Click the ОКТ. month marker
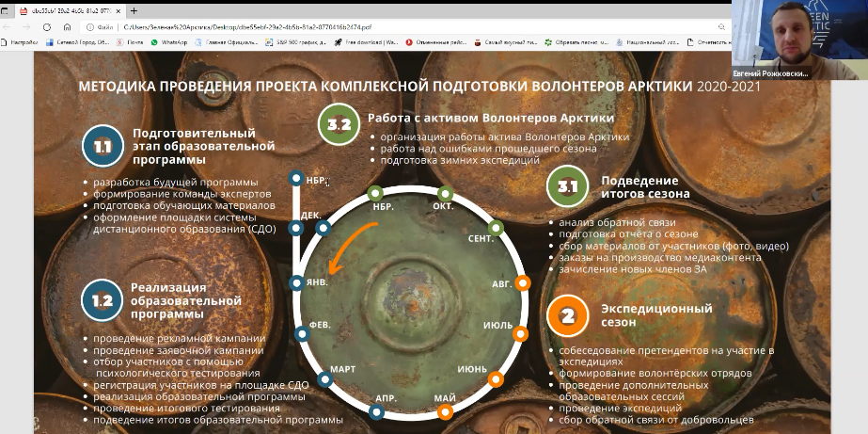Screen dimensions: 868x434 click(445, 194)
